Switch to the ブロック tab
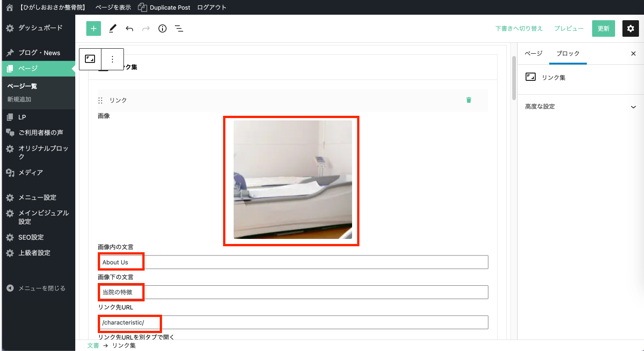The width and height of the screenshot is (644, 351). point(568,54)
